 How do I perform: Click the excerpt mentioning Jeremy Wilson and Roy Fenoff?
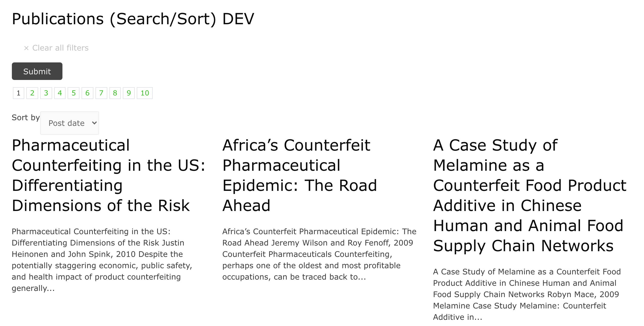click(x=319, y=254)
